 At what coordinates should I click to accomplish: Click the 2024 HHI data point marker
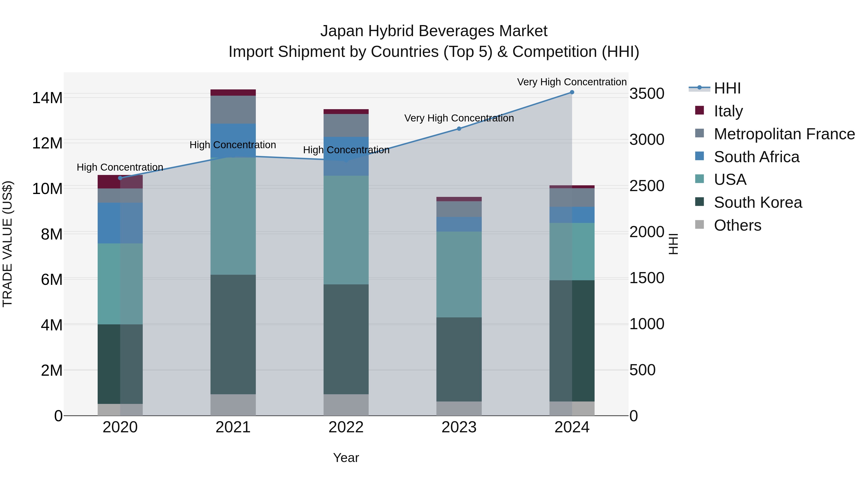pyautogui.click(x=572, y=92)
